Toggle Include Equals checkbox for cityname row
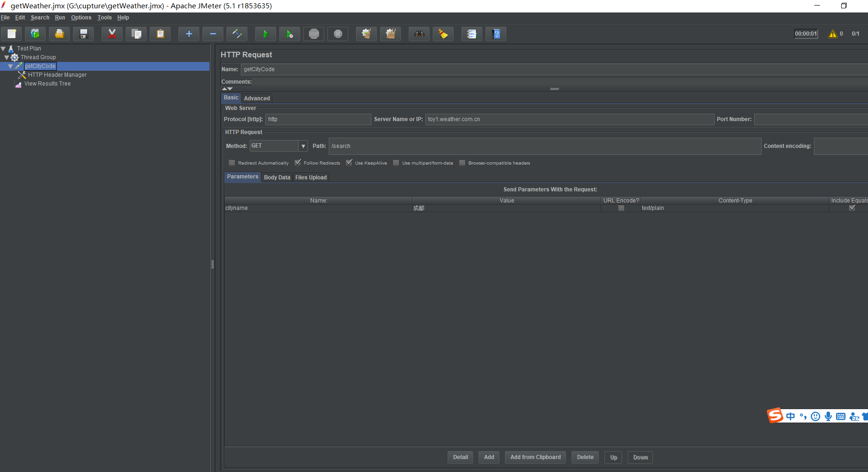The image size is (868, 472). (x=852, y=208)
